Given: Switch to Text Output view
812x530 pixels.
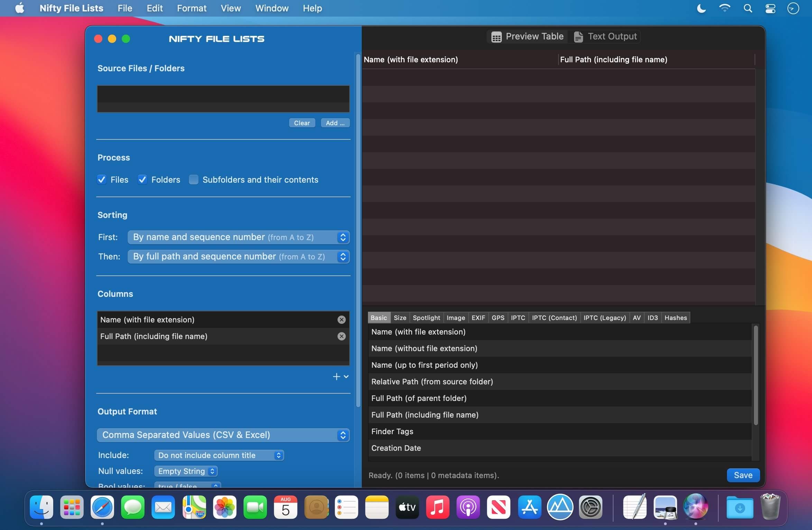Looking at the screenshot, I should (605, 36).
